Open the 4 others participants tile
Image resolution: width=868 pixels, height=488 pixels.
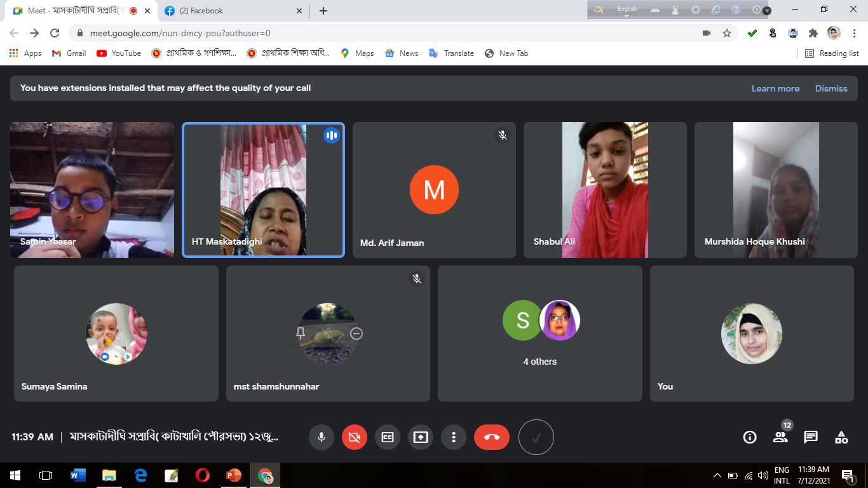coord(540,334)
